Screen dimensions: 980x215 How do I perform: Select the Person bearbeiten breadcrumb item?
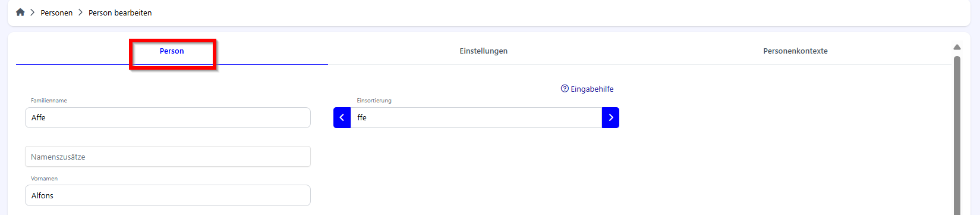120,13
